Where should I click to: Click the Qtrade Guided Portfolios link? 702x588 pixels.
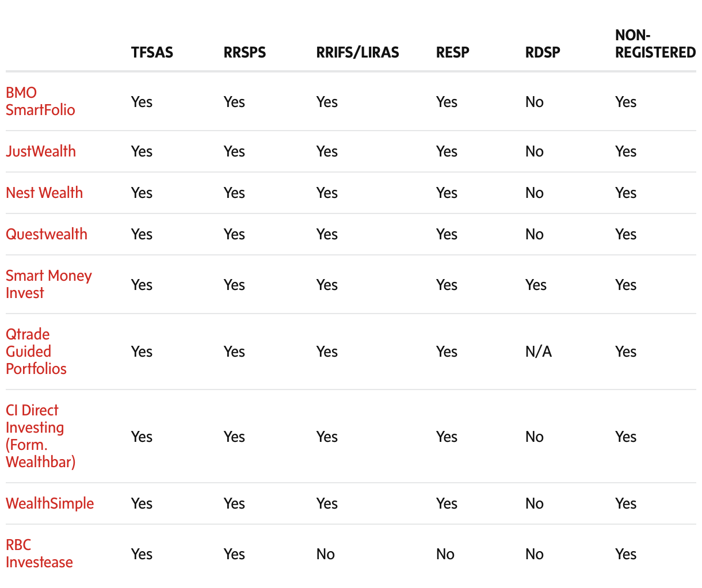36,352
